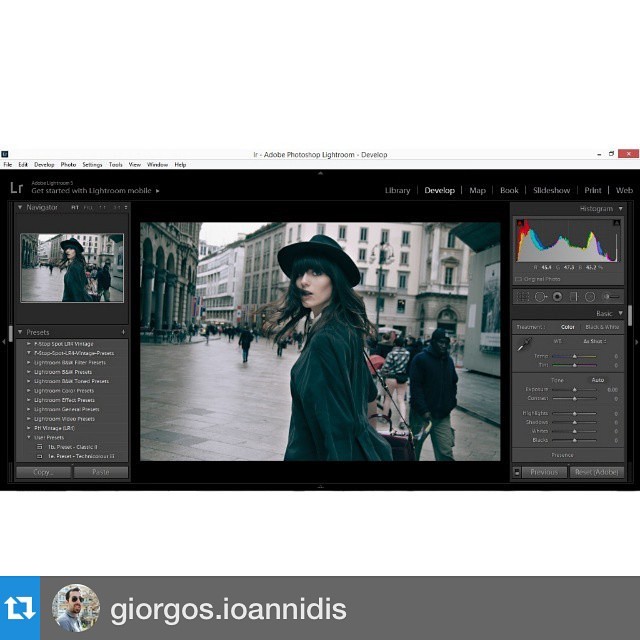The width and height of the screenshot is (640, 640).
Task: Activate the Red Eye Correction tool
Action: coord(557,297)
